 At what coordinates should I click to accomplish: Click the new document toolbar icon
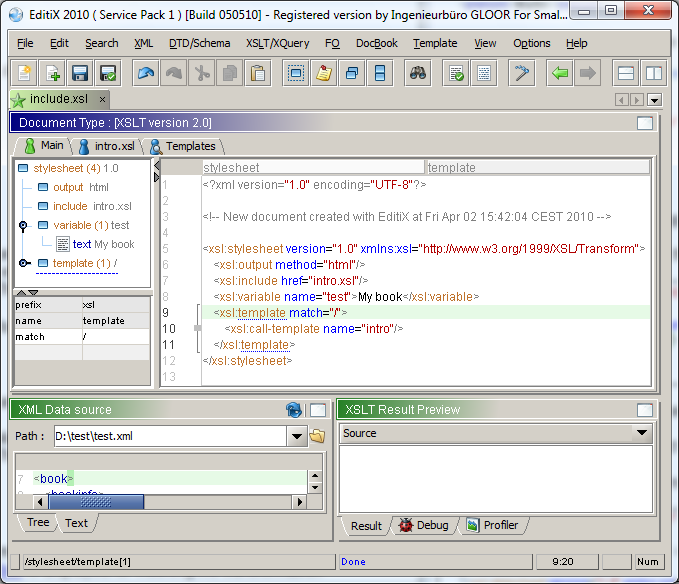click(24, 73)
